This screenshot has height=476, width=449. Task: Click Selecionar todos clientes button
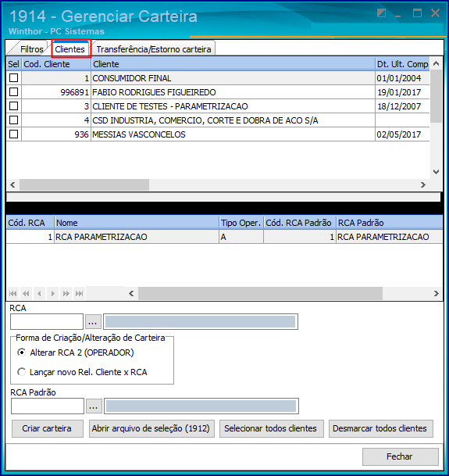point(271,428)
